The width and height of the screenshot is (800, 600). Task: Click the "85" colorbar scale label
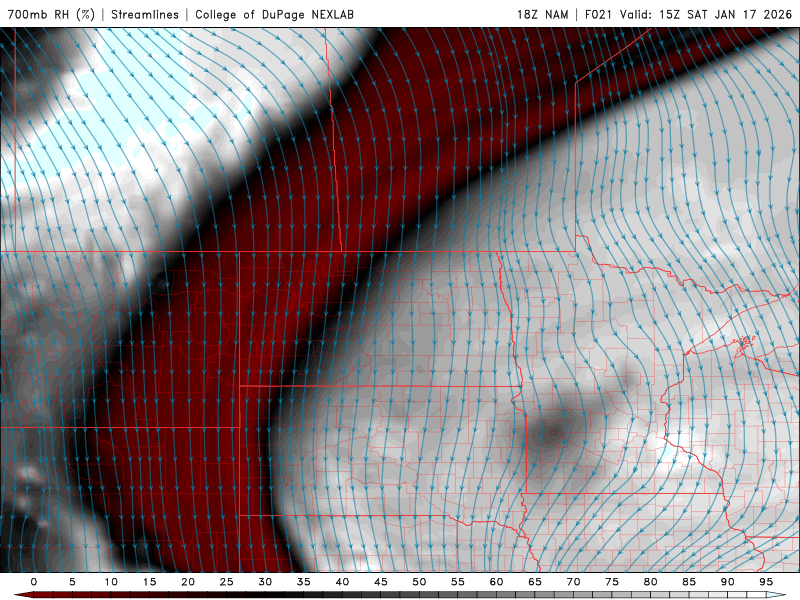pyautogui.click(x=689, y=582)
